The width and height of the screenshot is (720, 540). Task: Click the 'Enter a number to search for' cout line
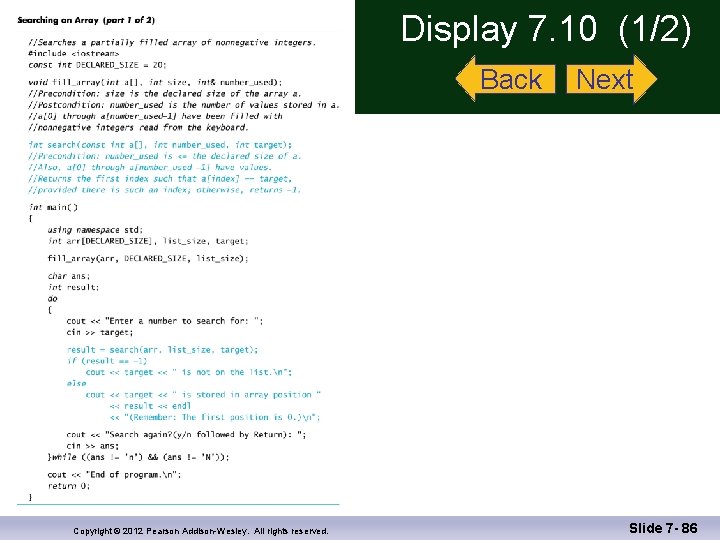pos(165,321)
